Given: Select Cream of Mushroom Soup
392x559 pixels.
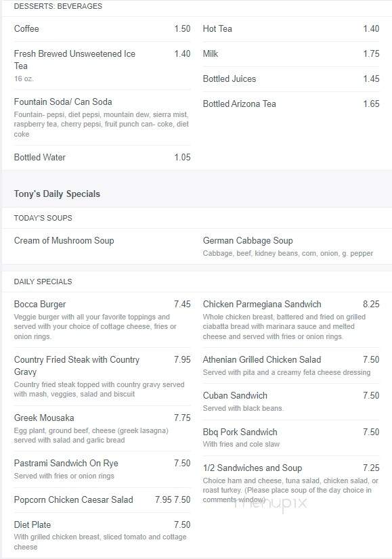Looking at the screenshot, I should coord(64,241).
